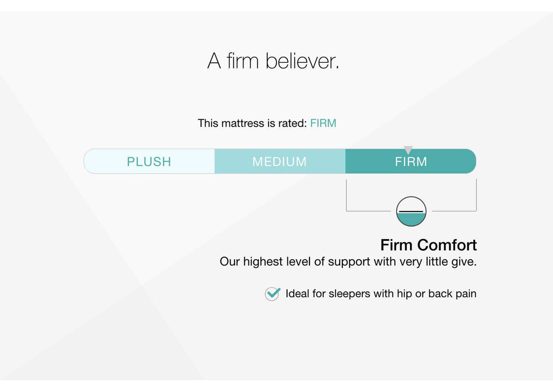Screen dimensions: 553x392
Task: Click the word FIRM in the bar
Action: tap(411, 161)
